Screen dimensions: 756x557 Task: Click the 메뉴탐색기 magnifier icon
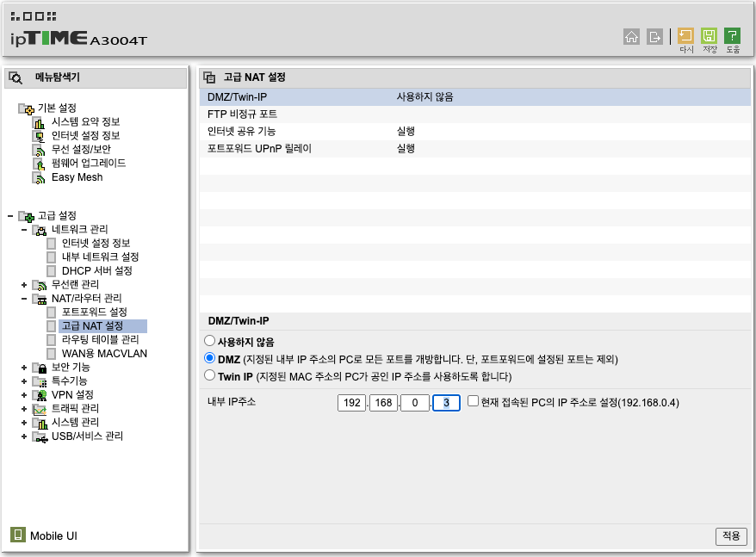point(15,77)
